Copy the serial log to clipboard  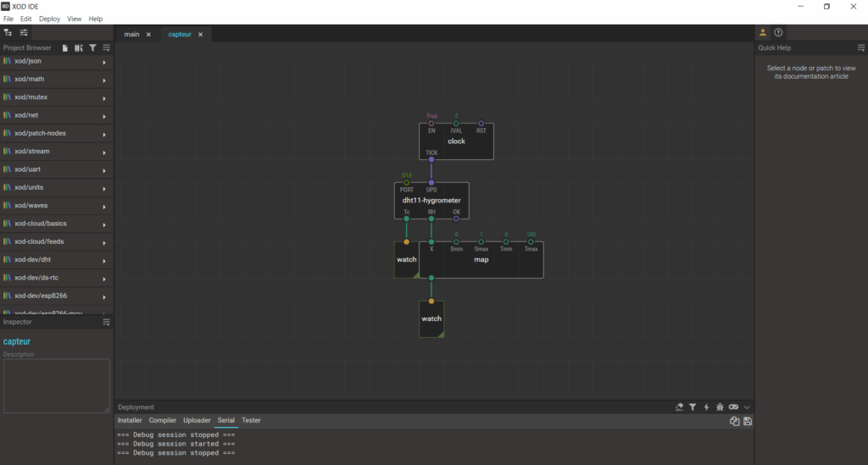coord(735,421)
